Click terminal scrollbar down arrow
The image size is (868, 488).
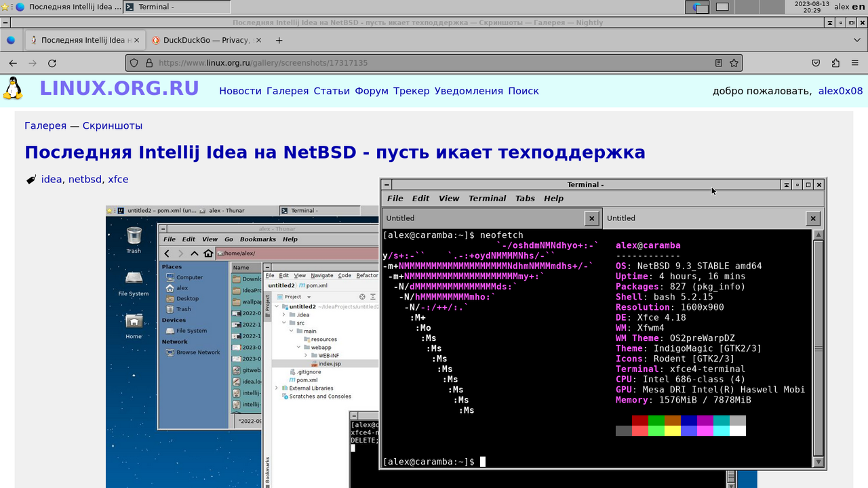[818, 462]
